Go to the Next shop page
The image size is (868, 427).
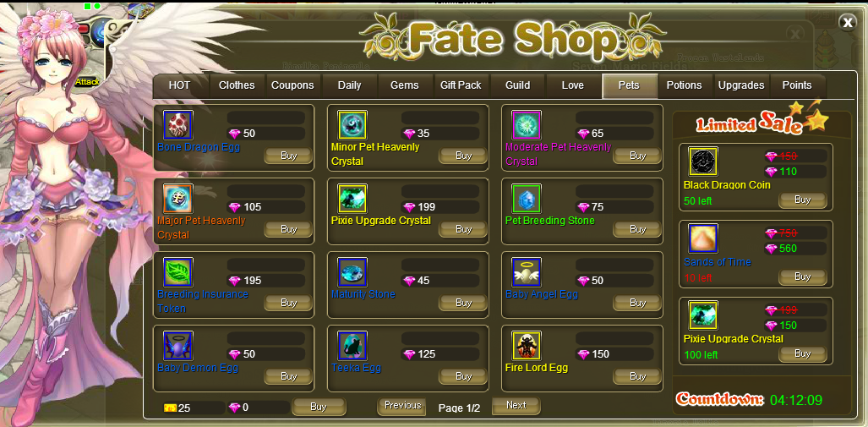tap(516, 405)
